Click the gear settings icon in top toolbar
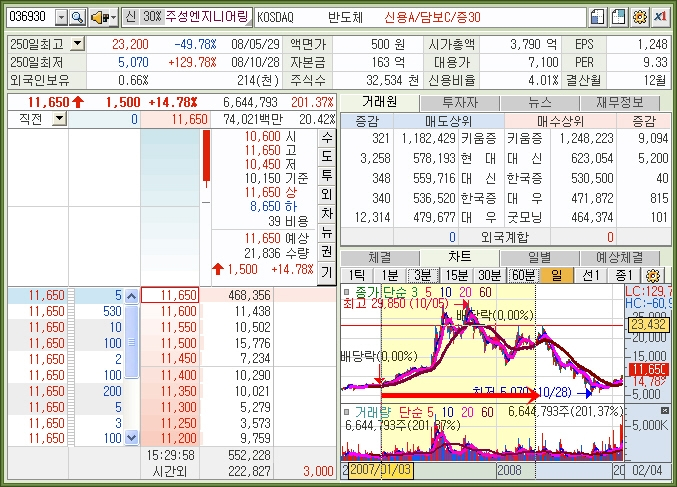 coord(640,17)
